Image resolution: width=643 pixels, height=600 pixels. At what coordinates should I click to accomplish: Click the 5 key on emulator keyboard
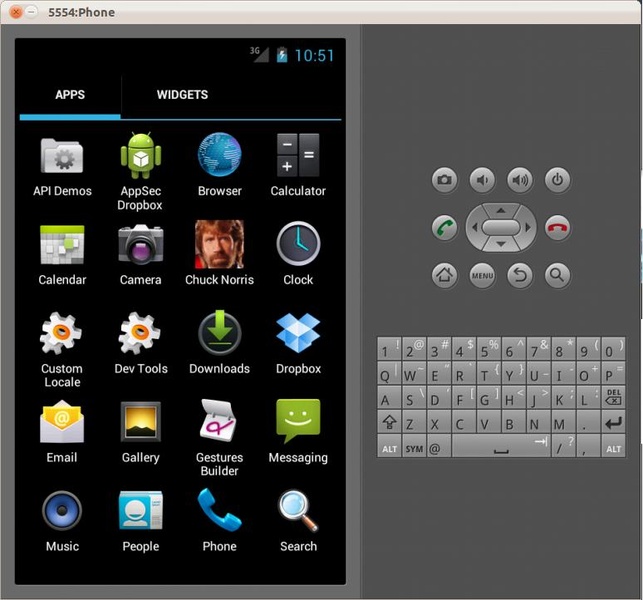[488, 349]
